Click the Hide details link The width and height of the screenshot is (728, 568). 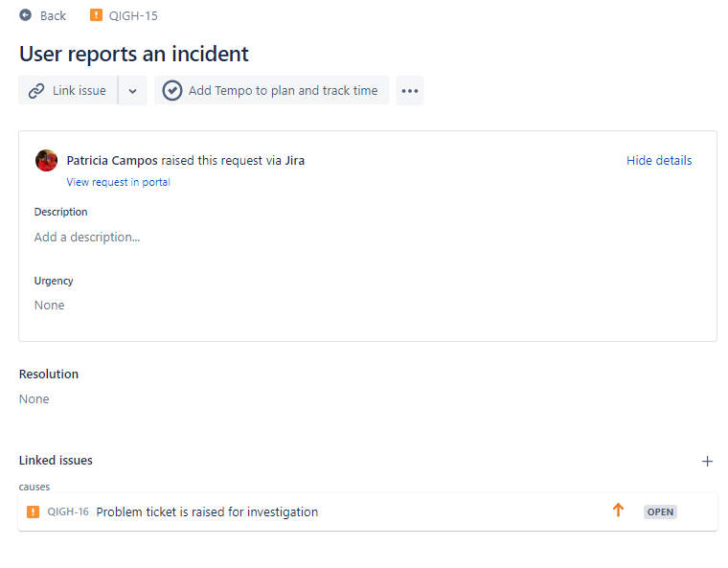659,160
